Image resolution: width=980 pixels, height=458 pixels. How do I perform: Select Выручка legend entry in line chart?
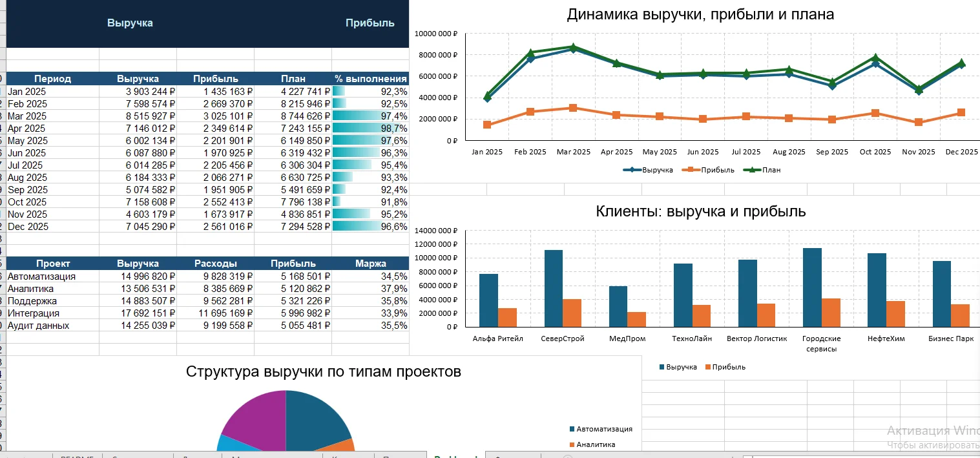pos(649,170)
